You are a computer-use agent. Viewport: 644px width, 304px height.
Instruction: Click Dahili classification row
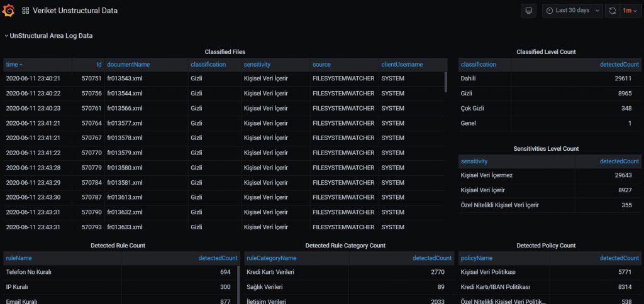pos(550,79)
